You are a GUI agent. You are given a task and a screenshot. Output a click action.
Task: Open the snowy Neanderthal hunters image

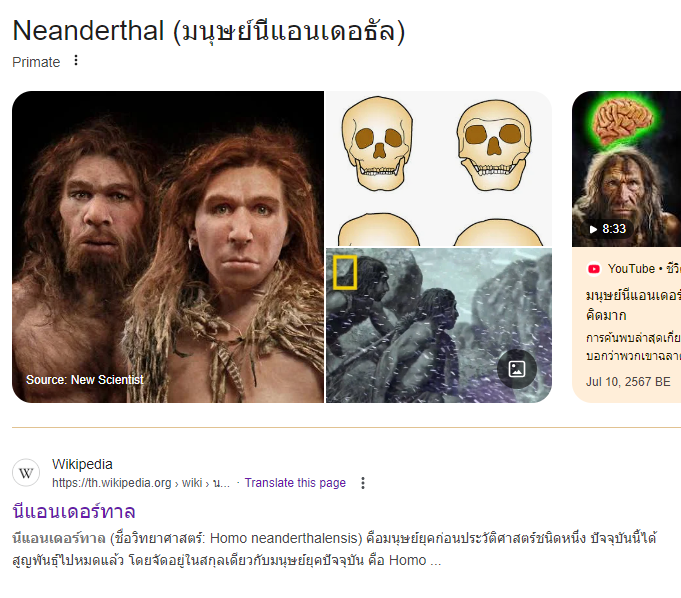(x=439, y=325)
